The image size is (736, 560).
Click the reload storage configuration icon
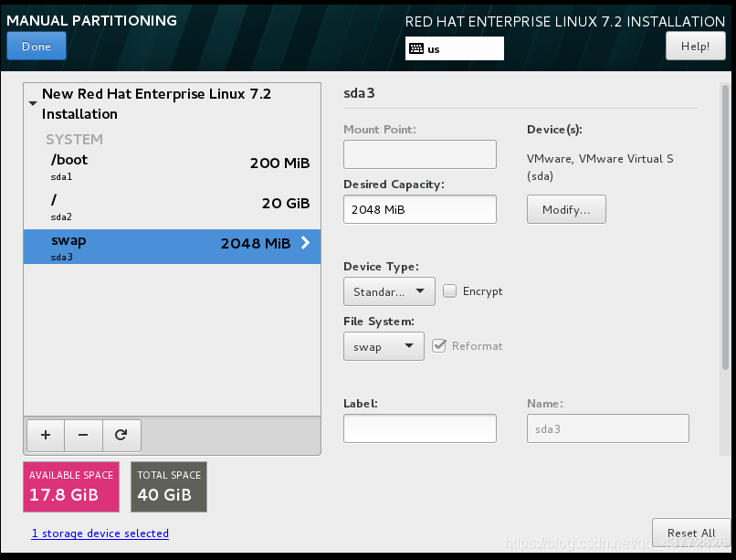tap(121, 435)
